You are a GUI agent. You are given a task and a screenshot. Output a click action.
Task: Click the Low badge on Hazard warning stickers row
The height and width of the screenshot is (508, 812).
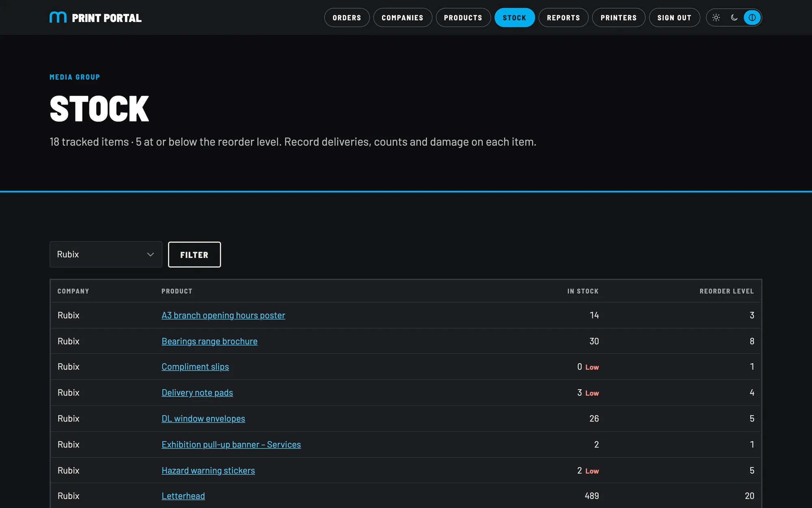pyautogui.click(x=592, y=471)
